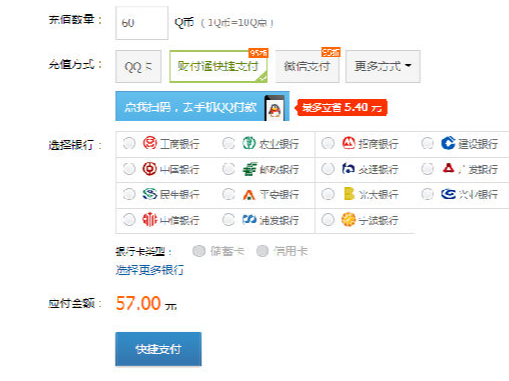Select the 中信银行 radio button
This screenshot has height=381, width=509.
point(129,220)
